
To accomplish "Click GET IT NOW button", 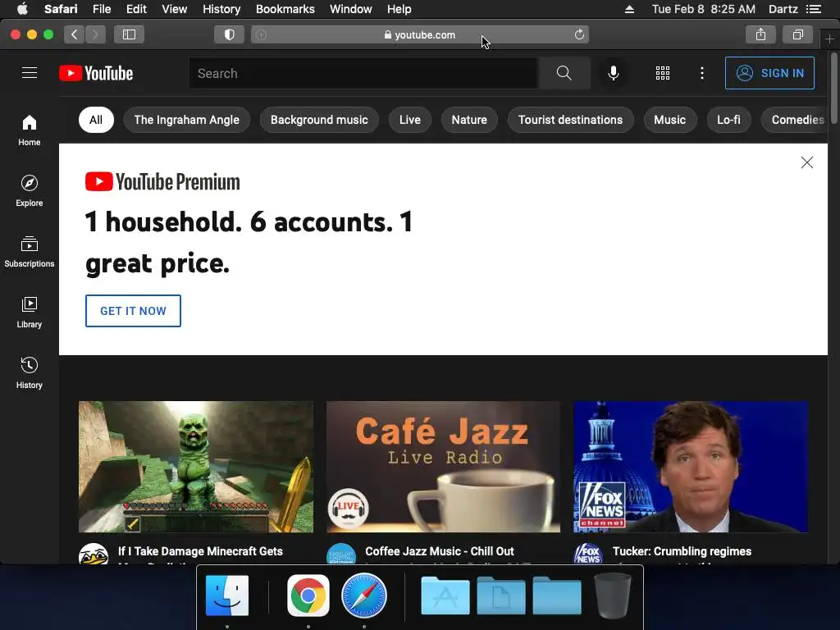I will point(133,311).
